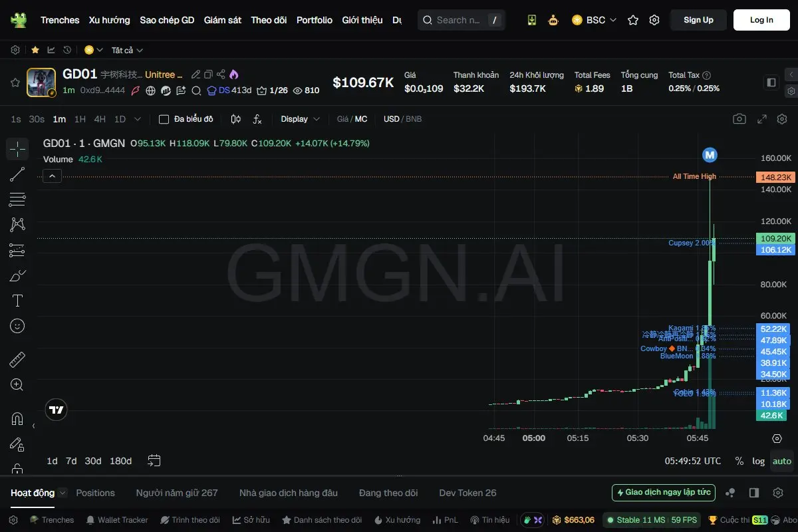Open the chart type candles selector
This screenshot has width=798, height=532.
(x=235, y=119)
